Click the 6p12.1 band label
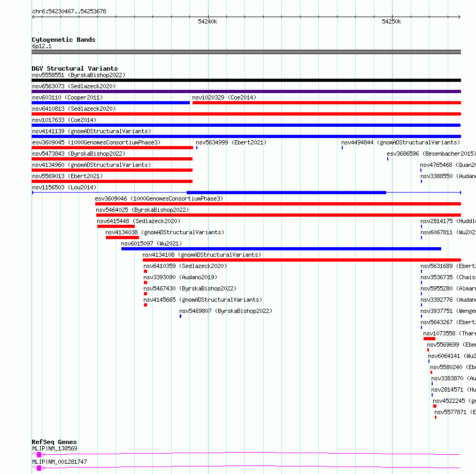This screenshot has height=474, width=476. coord(42,46)
